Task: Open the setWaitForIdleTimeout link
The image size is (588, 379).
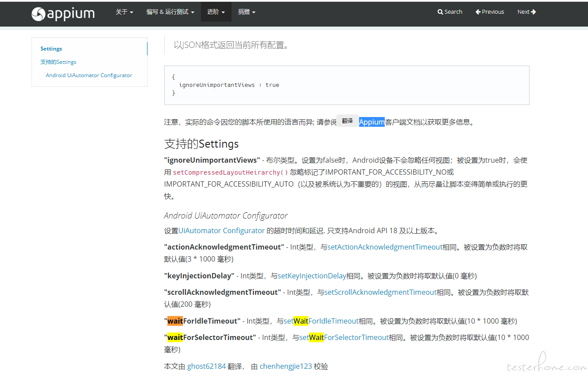Action: 321,321
